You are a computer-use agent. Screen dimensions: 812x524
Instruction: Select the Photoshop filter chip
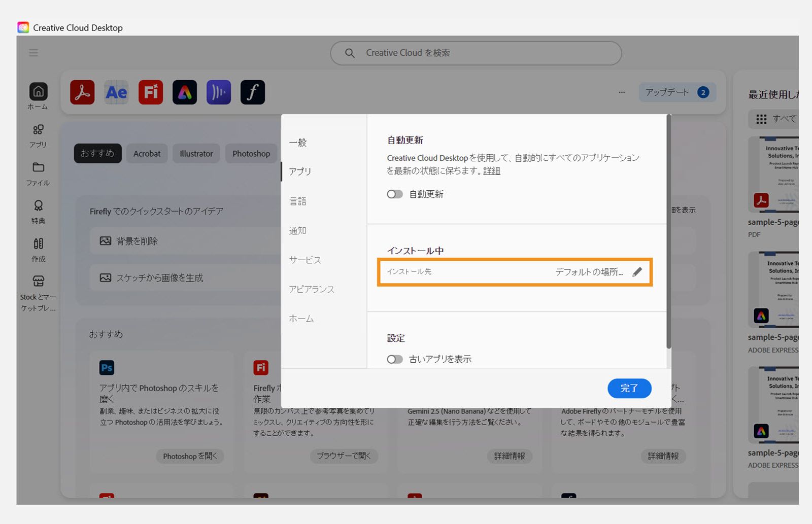click(251, 153)
